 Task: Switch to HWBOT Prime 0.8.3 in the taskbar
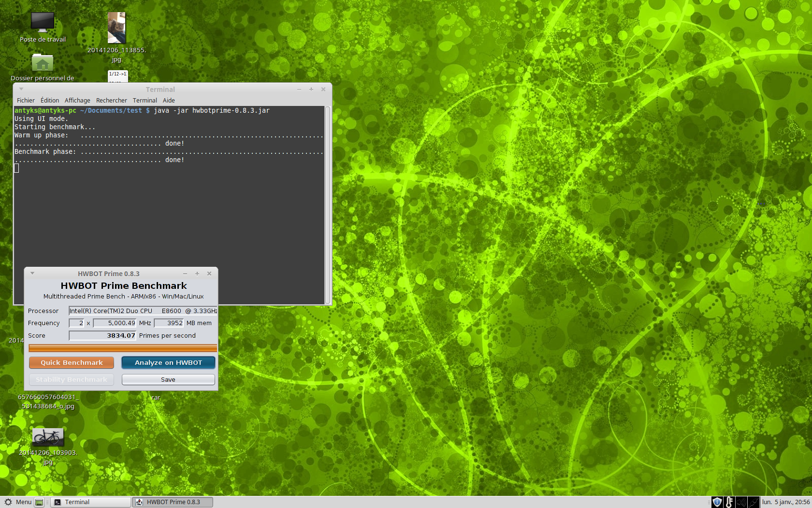[x=173, y=502]
